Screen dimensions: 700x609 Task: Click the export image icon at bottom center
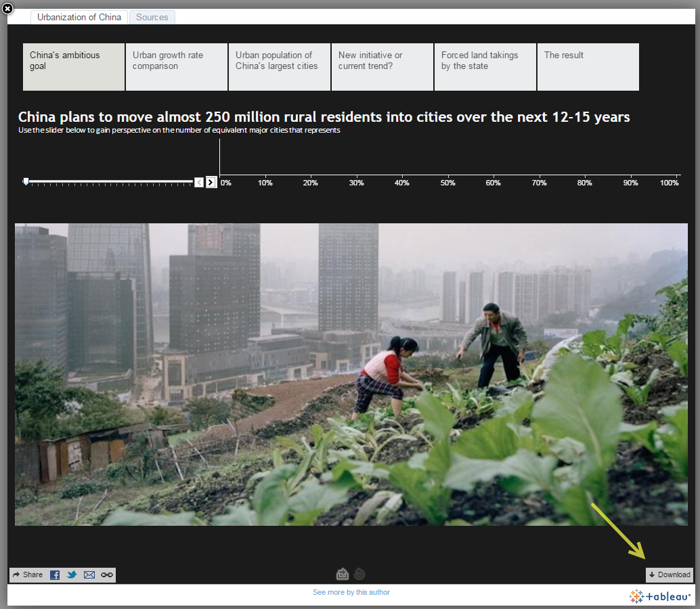(x=343, y=574)
